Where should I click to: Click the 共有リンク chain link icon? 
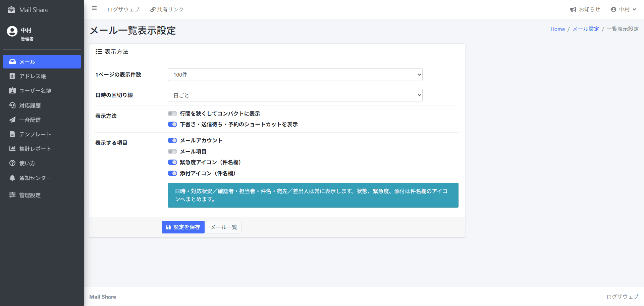[x=153, y=9]
